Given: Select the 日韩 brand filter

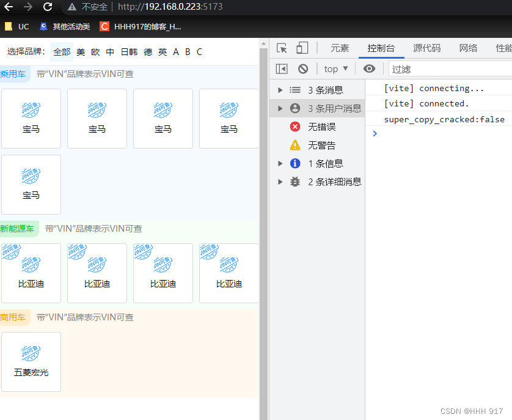Looking at the screenshot, I should click(x=129, y=52).
